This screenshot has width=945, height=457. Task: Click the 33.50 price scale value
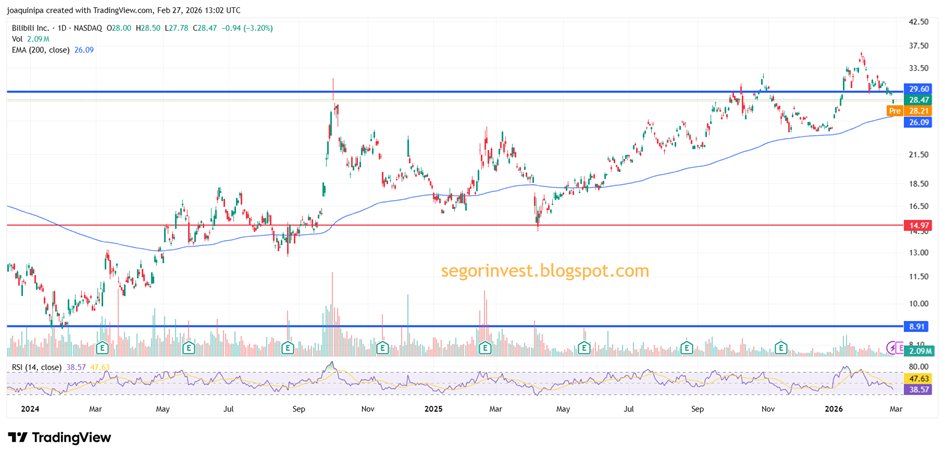click(919, 68)
